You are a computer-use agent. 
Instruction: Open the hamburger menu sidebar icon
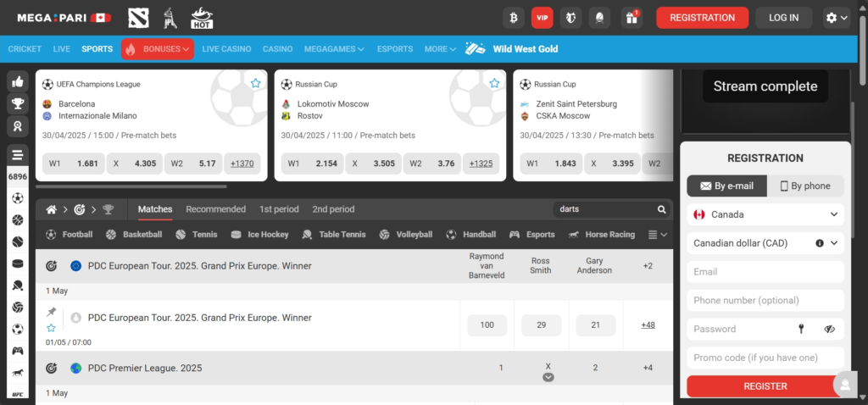point(18,155)
